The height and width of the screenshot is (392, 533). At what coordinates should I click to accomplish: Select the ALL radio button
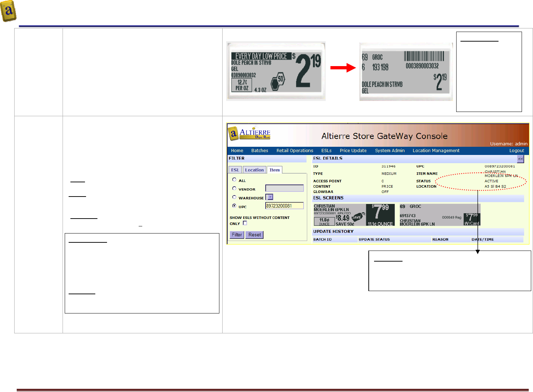234,179
